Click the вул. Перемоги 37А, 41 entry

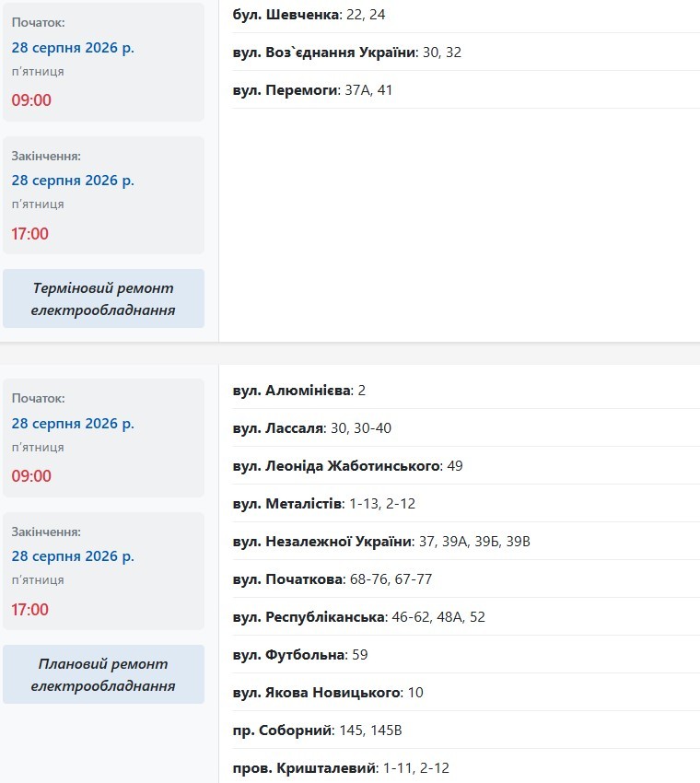point(466,90)
